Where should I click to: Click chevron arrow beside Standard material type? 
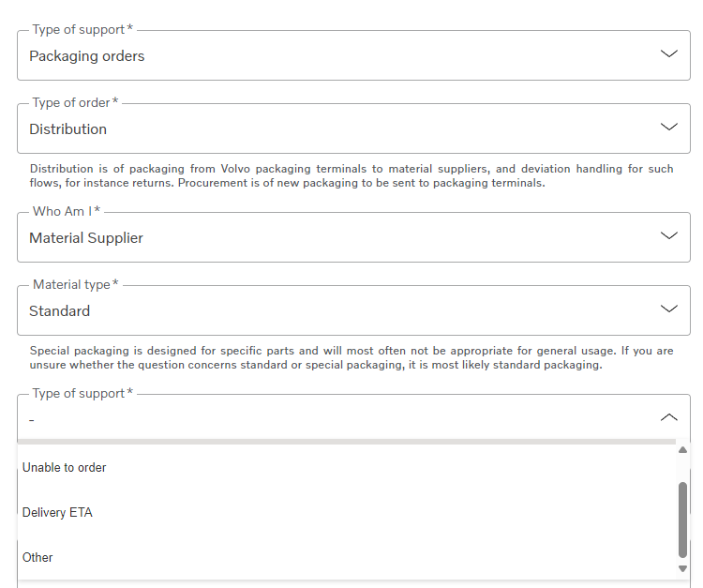[x=668, y=309]
